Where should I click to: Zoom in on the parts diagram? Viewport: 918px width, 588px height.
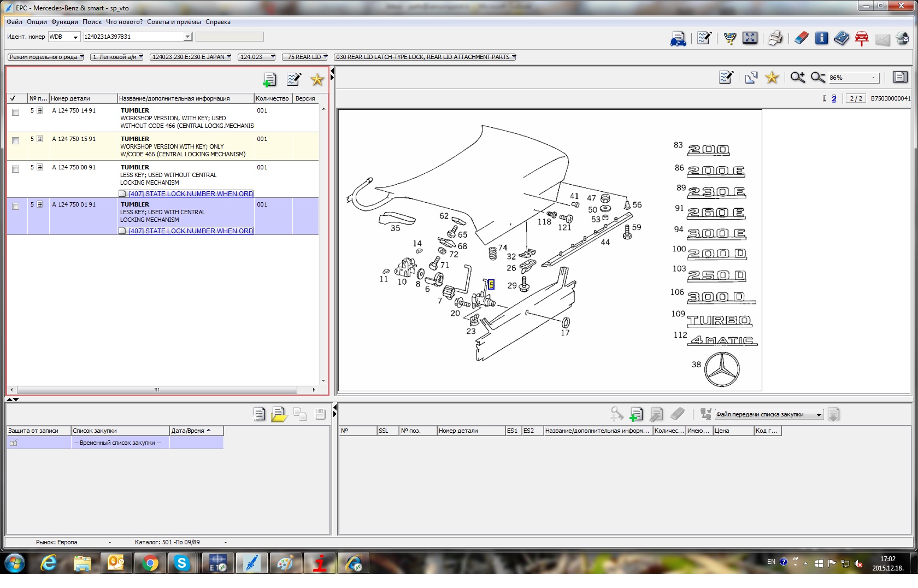tap(797, 78)
